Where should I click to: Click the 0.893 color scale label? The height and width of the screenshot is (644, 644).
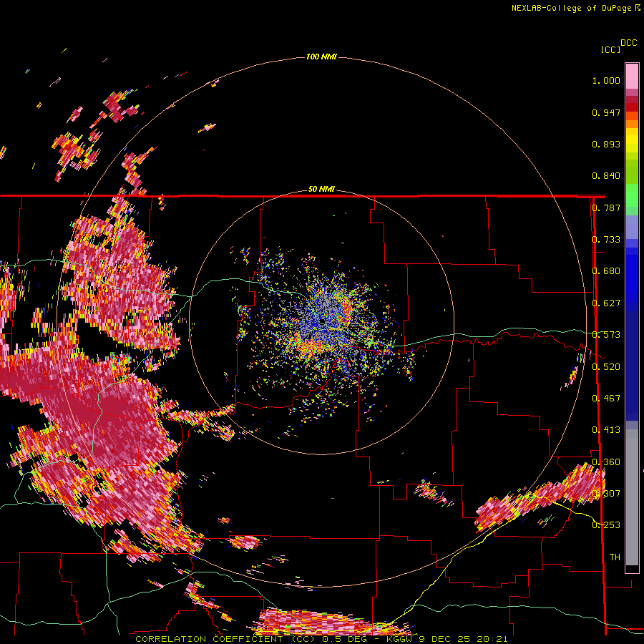(606, 144)
